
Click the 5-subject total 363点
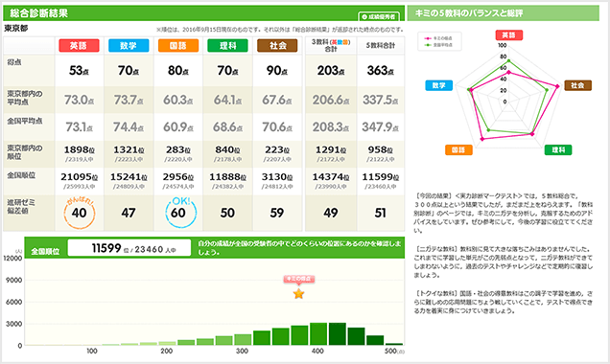coord(380,70)
